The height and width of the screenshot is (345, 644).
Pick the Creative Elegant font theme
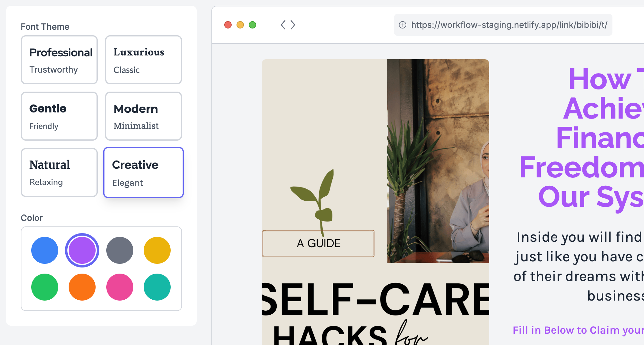[143, 172]
